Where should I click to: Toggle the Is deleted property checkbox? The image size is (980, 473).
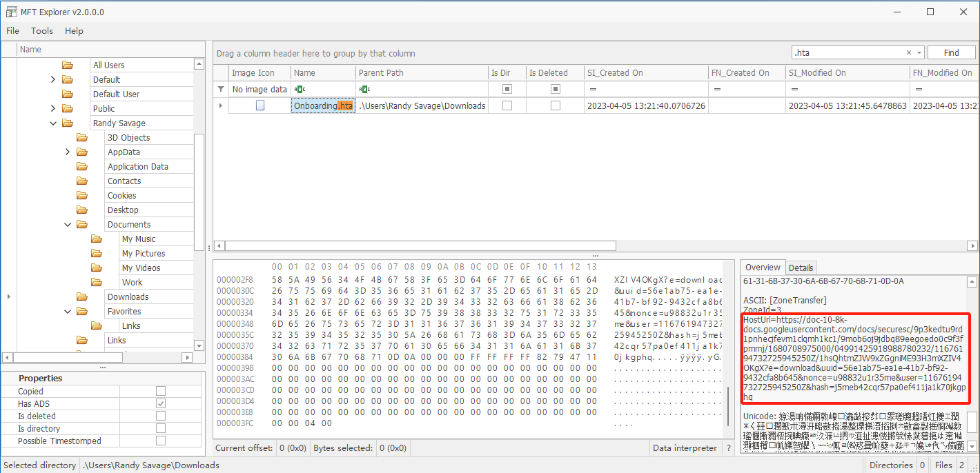point(161,416)
